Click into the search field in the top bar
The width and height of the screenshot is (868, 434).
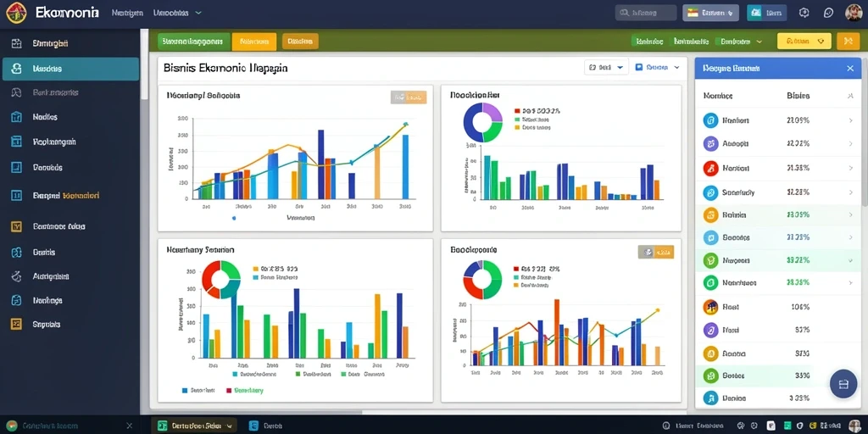click(x=645, y=13)
